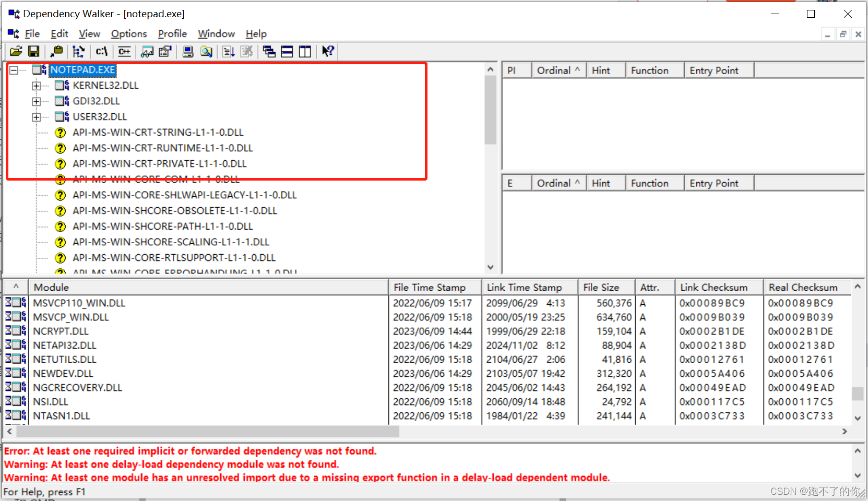Select API-MS-WIN-CORE-SHLWAPI-LEGACY-L1-1-0.DLL in tree
Screen dimensions: 868x501
click(184, 195)
